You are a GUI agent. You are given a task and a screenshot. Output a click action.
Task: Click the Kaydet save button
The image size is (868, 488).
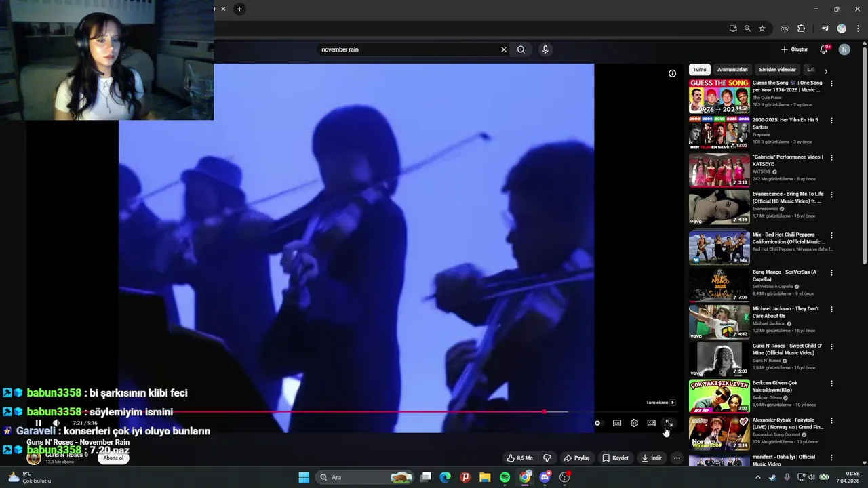coord(616,458)
